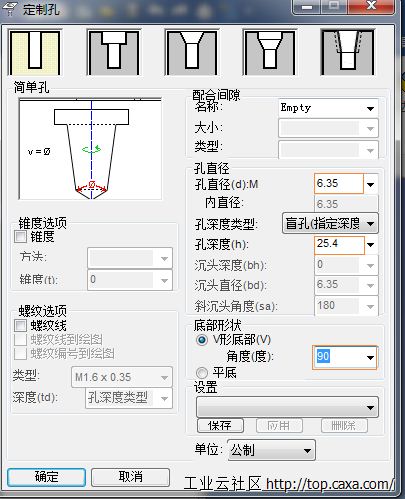Viewport: 405px width, 499px height.
Task: Minimize the 定制孔 dialog window
Action: (307, 6)
